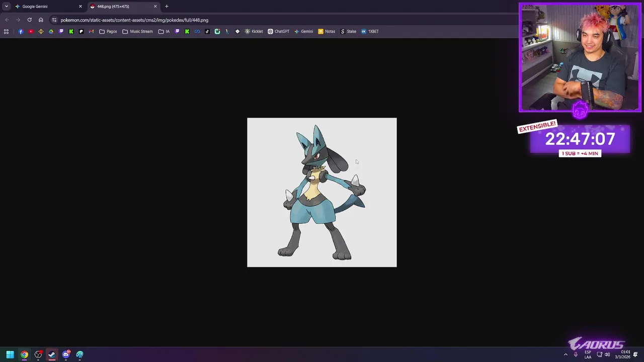Open the Twitch bookmark beside Google Drive
The width and height of the screenshot is (644, 362).
[x=61, y=31]
